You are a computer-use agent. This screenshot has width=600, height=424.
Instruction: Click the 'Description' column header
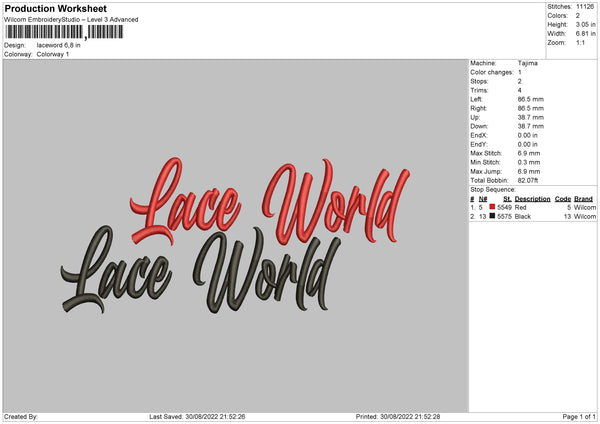[532, 199]
